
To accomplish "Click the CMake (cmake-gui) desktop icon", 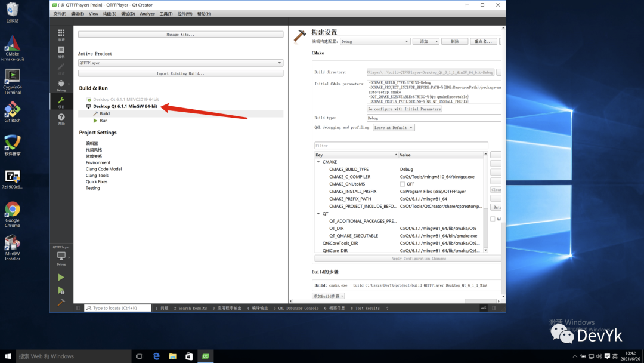I will pyautogui.click(x=13, y=48).
